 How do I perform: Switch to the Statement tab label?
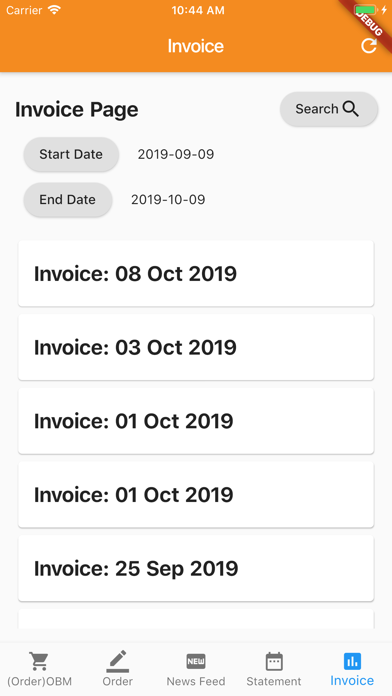coord(274,681)
